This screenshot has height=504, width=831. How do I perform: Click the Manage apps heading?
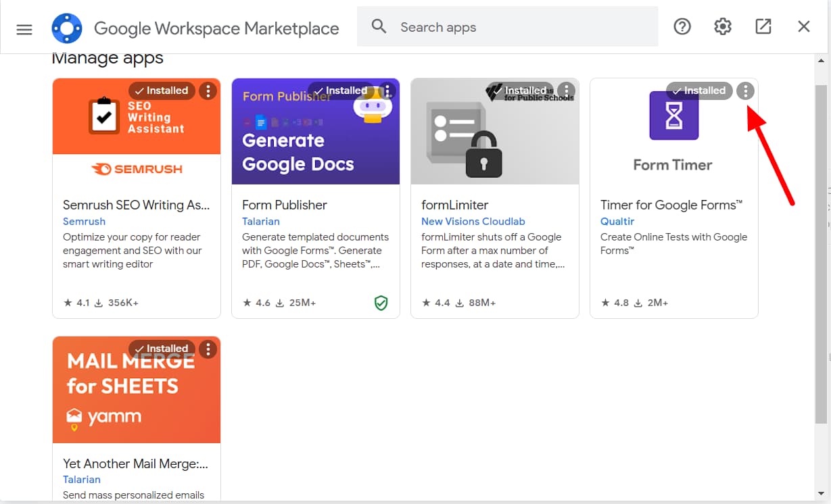(108, 59)
